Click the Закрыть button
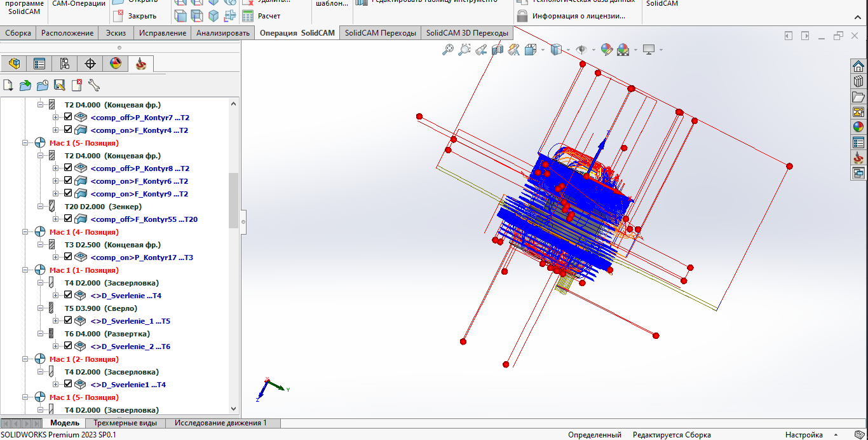 click(135, 16)
